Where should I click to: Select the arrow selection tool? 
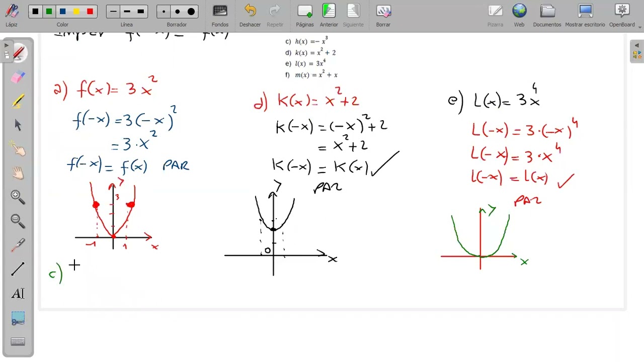[18, 125]
